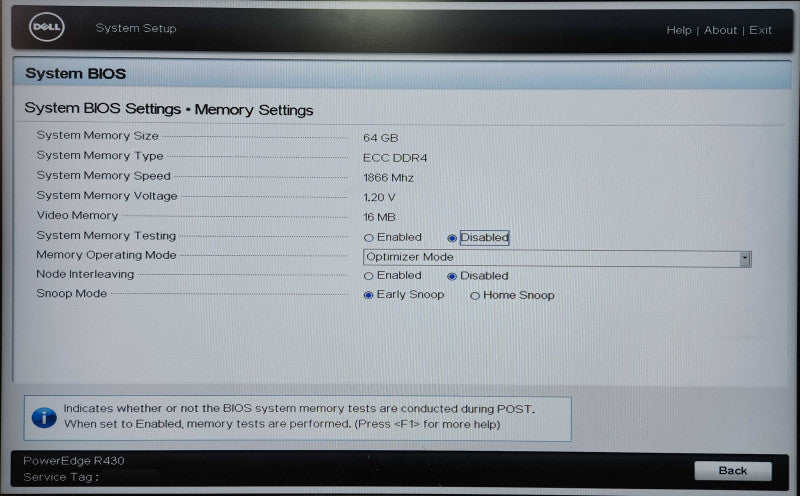800x496 pixels.
Task: Click the 64 GB value
Action: pyautogui.click(x=381, y=138)
